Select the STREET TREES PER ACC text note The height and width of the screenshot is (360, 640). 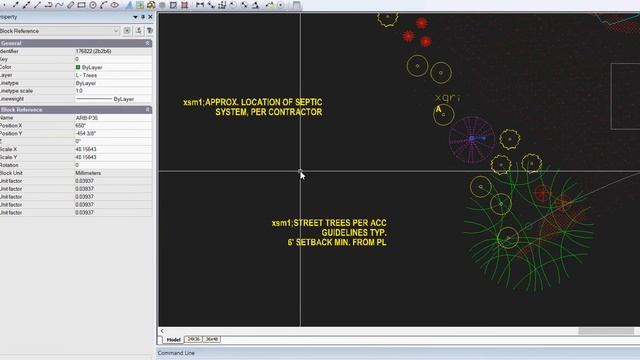[329, 232]
